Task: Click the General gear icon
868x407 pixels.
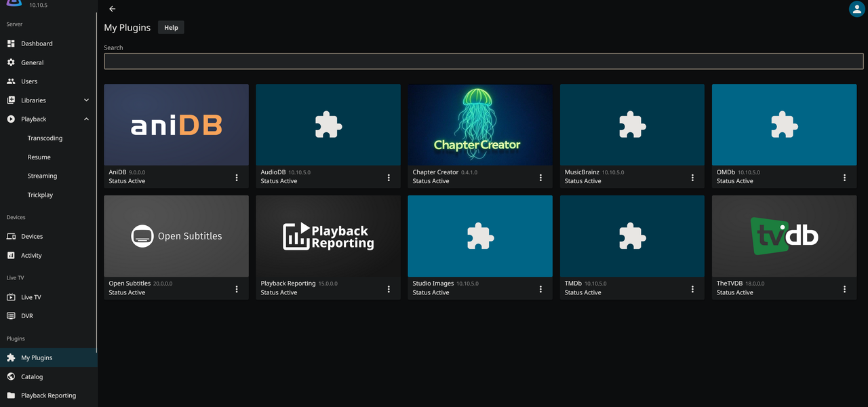Action: tap(11, 62)
